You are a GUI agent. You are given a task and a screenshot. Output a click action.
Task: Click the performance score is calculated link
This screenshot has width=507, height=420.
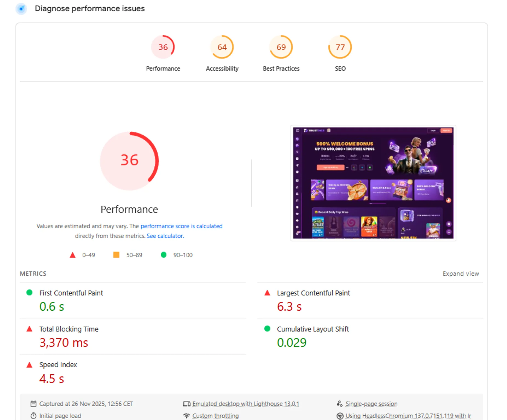(x=181, y=226)
